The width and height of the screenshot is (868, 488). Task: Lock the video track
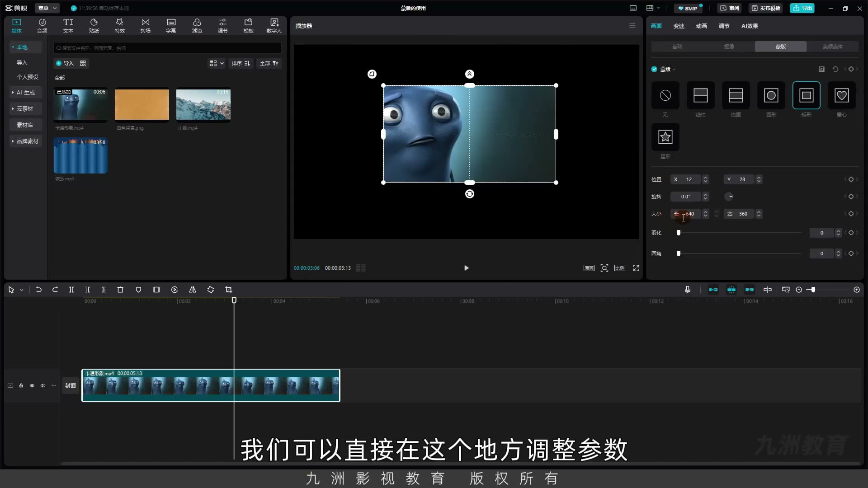point(21,385)
